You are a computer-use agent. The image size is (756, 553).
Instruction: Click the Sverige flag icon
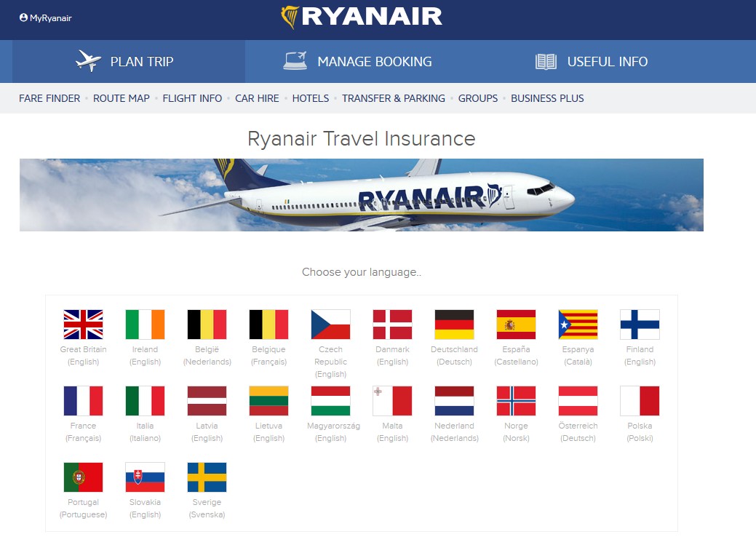(207, 477)
